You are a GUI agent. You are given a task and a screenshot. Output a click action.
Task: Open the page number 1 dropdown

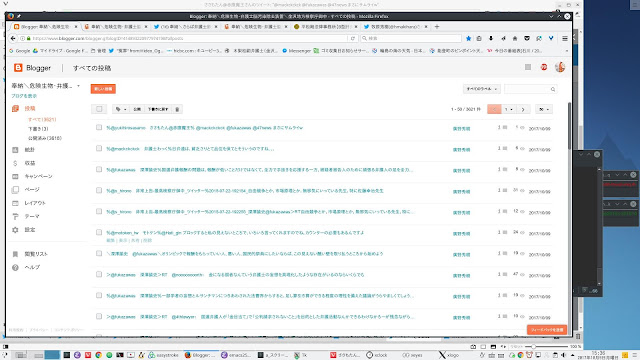coord(508,109)
